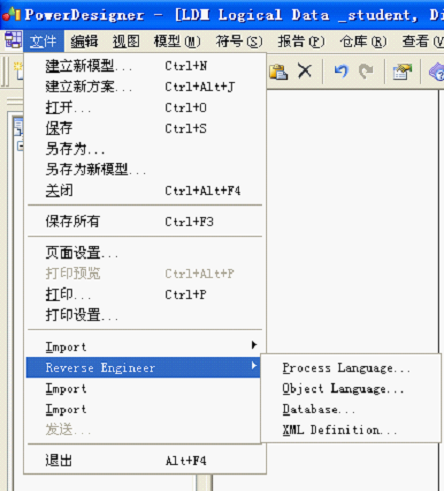Open the 报告(P) menu

tap(301, 41)
